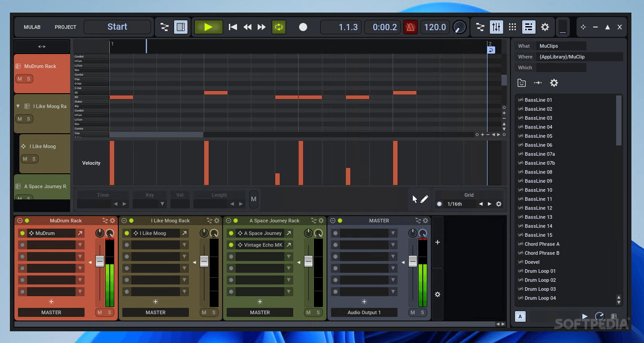
Task: Solo the I Like Moog Rack mixer strip
Action: [x=214, y=312]
